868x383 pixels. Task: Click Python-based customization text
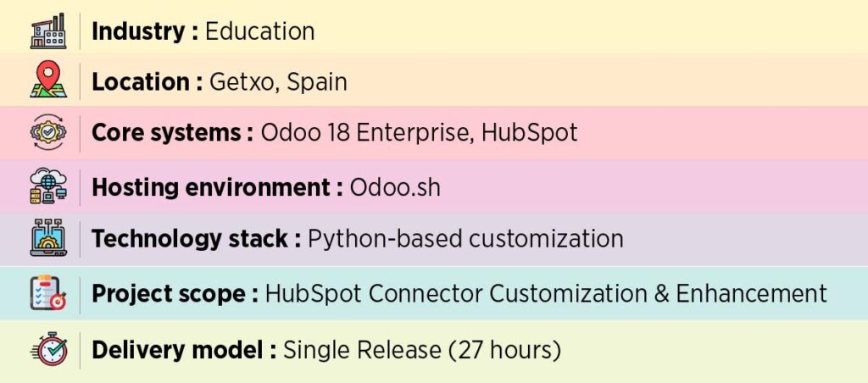[465, 239]
